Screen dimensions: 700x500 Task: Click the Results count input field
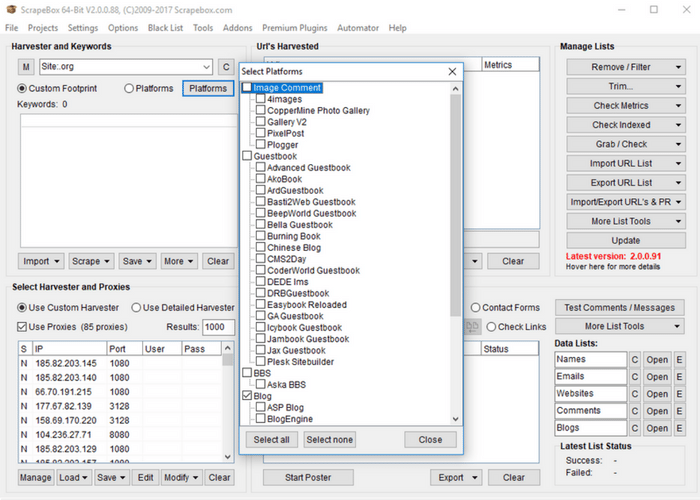[x=218, y=327]
